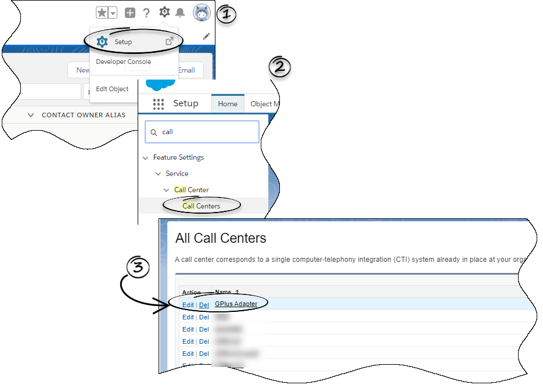543x392 pixels.
Task: Open the App Launcher waffle icon
Action: coord(159,103)
